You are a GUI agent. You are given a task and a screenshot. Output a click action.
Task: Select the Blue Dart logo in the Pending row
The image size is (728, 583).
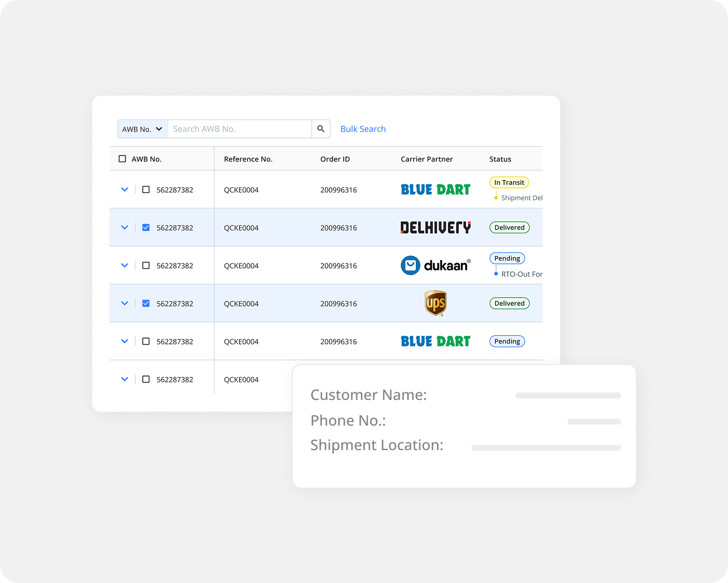pyautogui.click(x=435, y=341)
